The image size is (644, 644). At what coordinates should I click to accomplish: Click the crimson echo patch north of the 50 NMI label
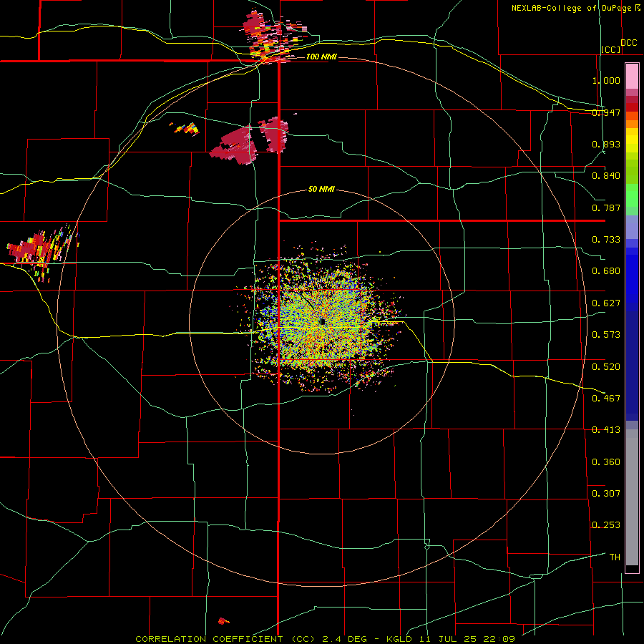pos(249,141)
